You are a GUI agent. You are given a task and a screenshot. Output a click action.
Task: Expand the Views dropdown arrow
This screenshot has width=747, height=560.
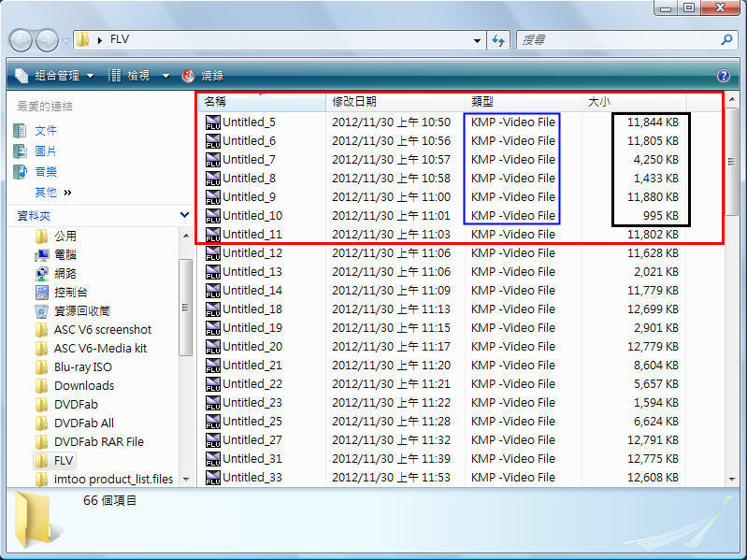(165, 76)
